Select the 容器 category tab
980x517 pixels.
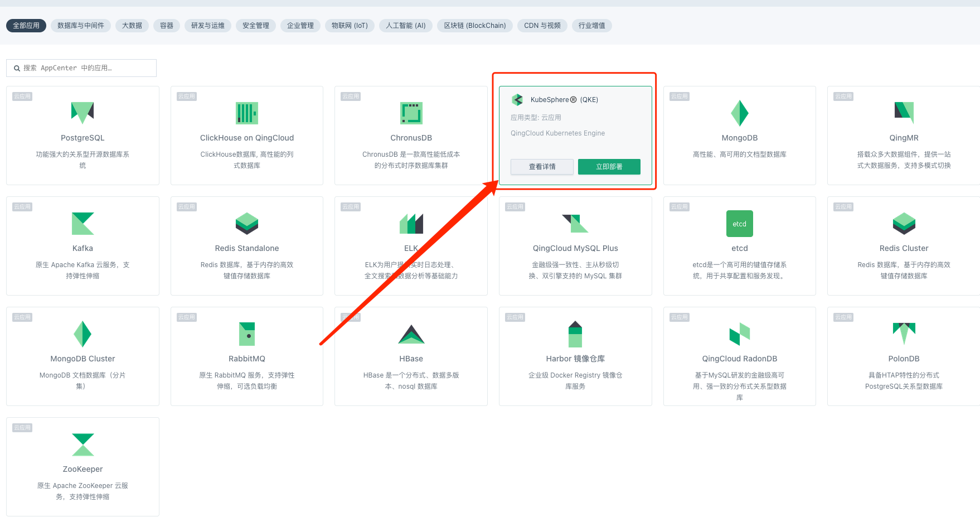(167, 26)
